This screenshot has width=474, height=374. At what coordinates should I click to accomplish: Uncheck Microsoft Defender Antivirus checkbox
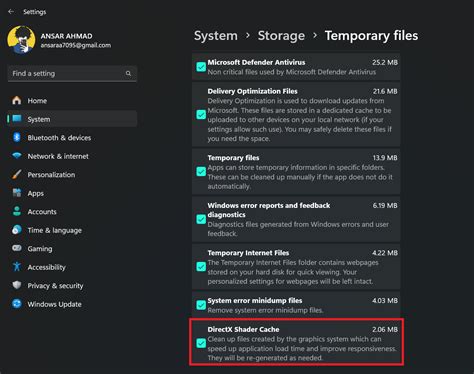(201, 67)
